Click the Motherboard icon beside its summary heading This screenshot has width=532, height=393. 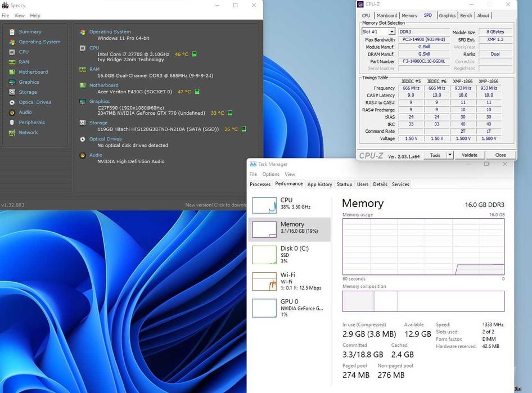click(83, 85)
